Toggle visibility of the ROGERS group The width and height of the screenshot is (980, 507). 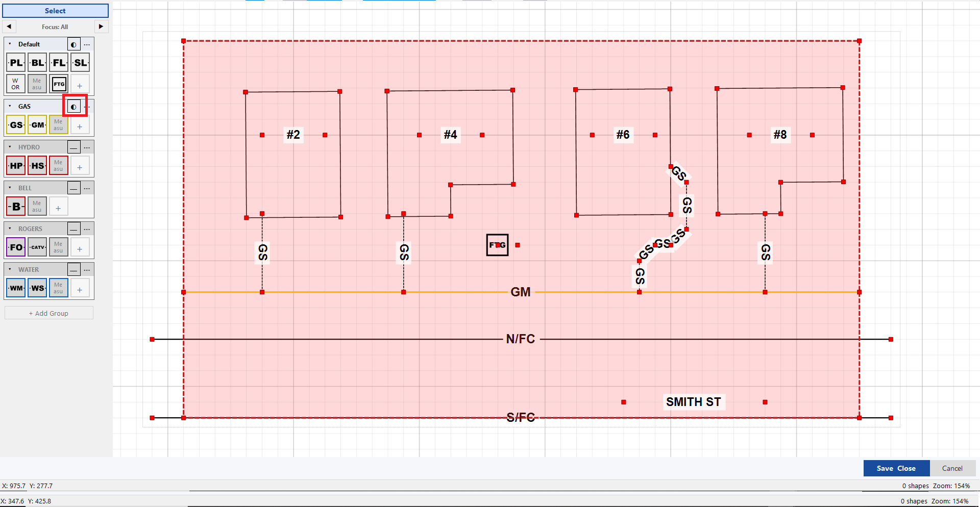tap(74, 229)
